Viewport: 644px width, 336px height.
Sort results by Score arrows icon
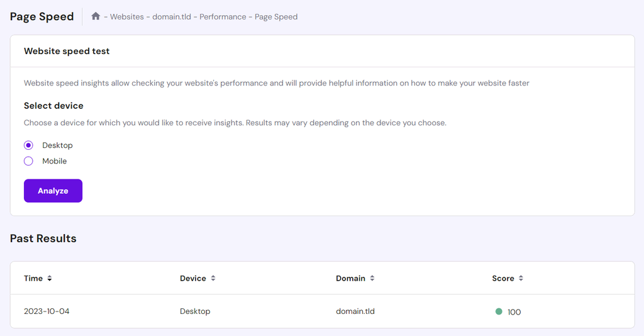(x=521, y=278)
